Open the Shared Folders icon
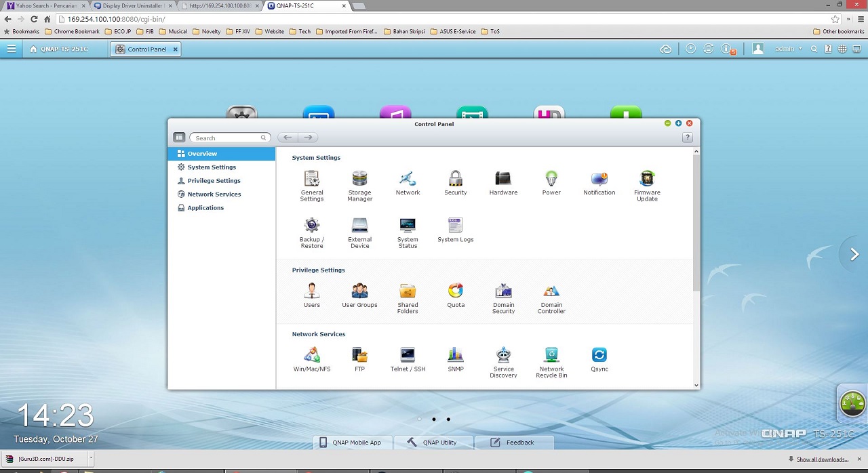The height and width of the screenshot is (473, 868). coord(408,297)
